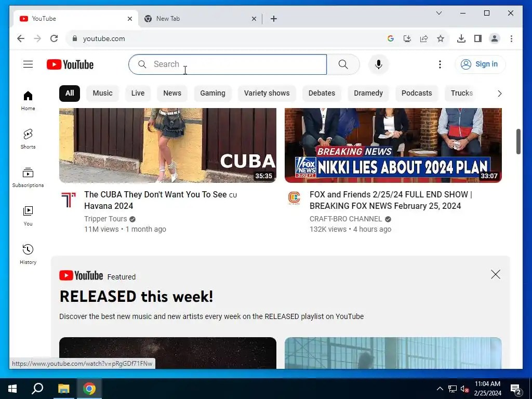Click the YouTube logo in the header
532x399 pixels.
tap(70, 64)
